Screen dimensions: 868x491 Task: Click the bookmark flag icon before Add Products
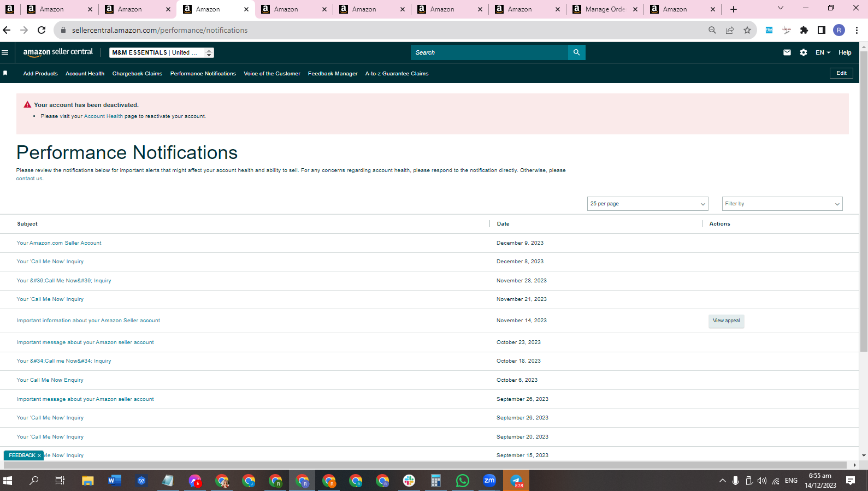point(5,73)
